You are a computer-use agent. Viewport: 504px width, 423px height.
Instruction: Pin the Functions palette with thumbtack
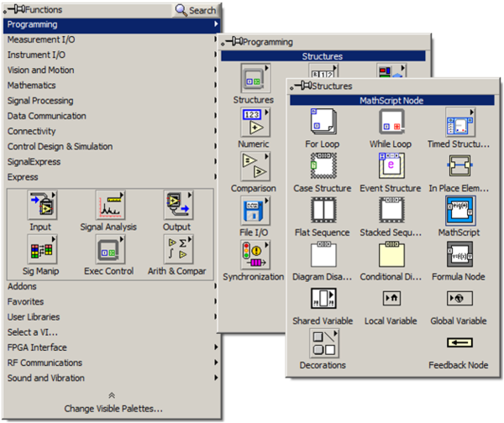pyautogui.click(x=14, y=9)
